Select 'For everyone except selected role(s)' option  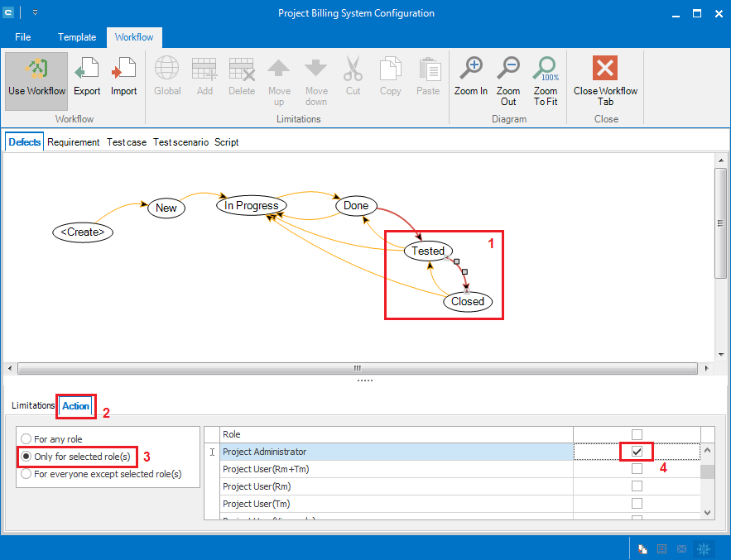click(x=27, y=474)
